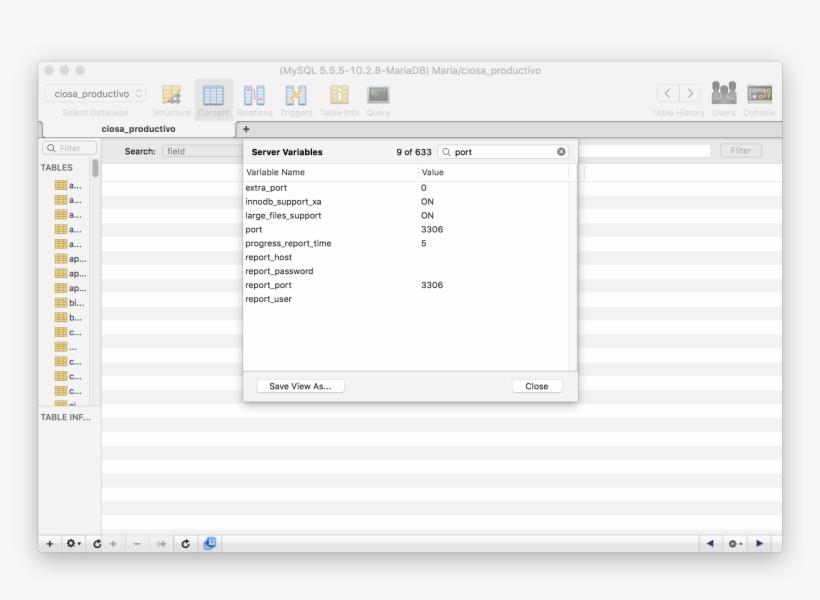Open the table list gear menu

tap(73, 543)
